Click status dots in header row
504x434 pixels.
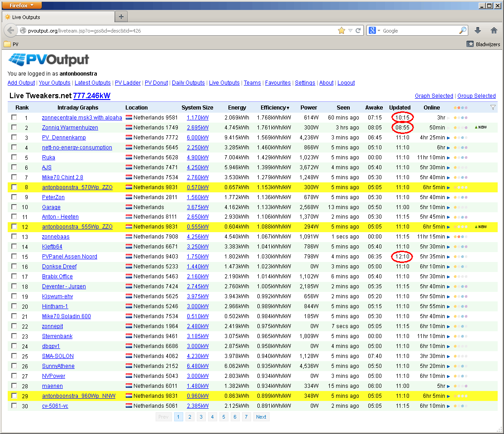point(461,108)
